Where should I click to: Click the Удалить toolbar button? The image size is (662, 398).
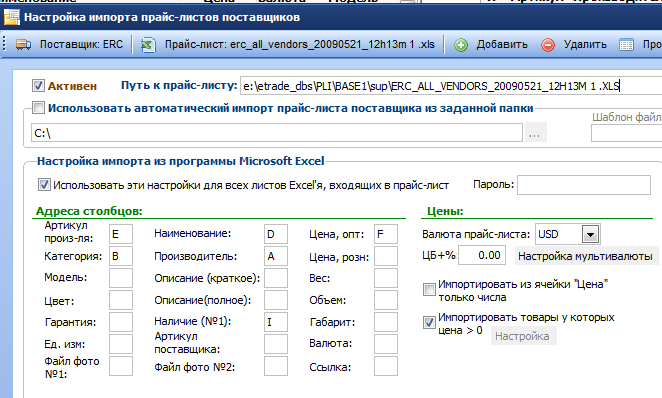(574, 44)
